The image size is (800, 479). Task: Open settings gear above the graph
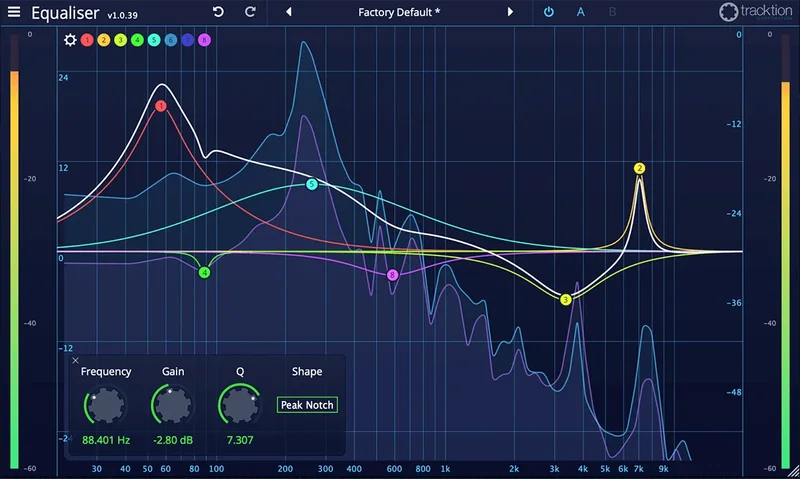70,40
